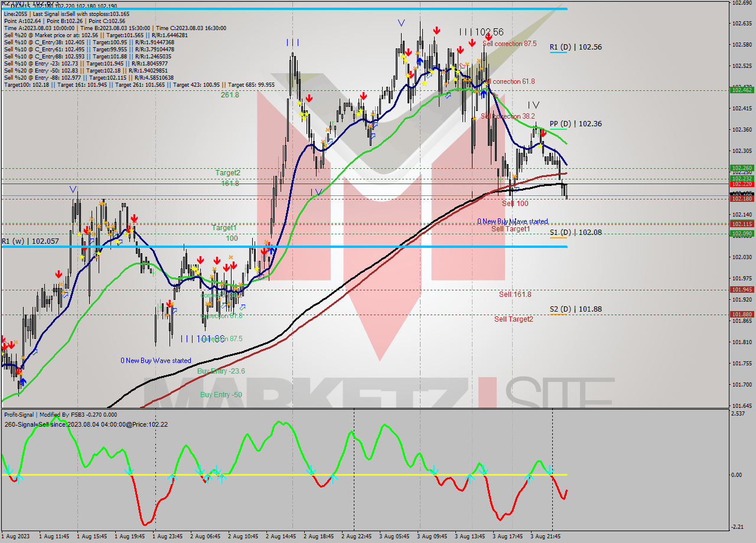The image size is (756, 543).
Task: Click the R1 (w) | 102.057 weekly label
Action: 31,241
